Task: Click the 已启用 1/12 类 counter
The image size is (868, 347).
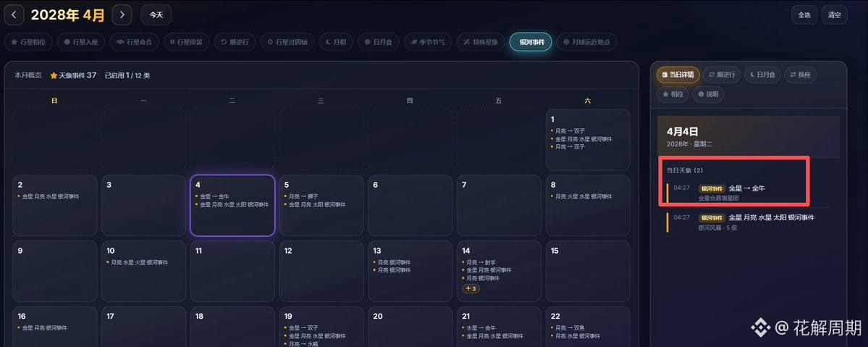Action: pyautogui.click(x=127, y=75)
